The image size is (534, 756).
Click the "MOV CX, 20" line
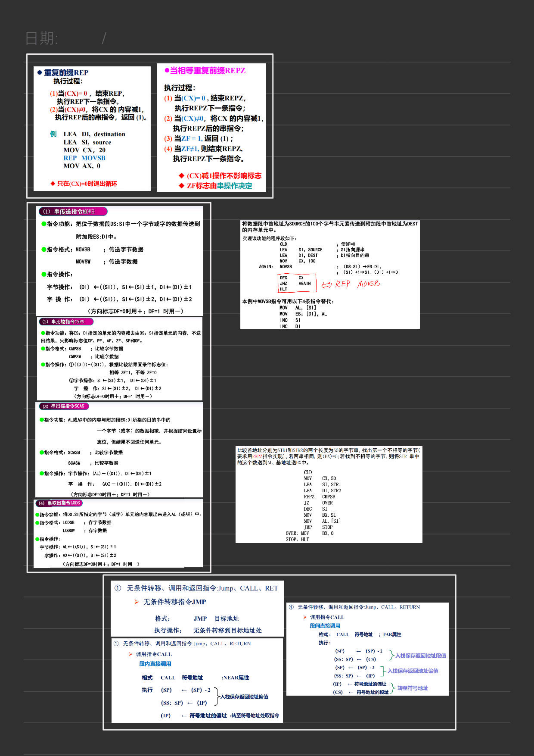pyautogui.click(x=84, y=150)
